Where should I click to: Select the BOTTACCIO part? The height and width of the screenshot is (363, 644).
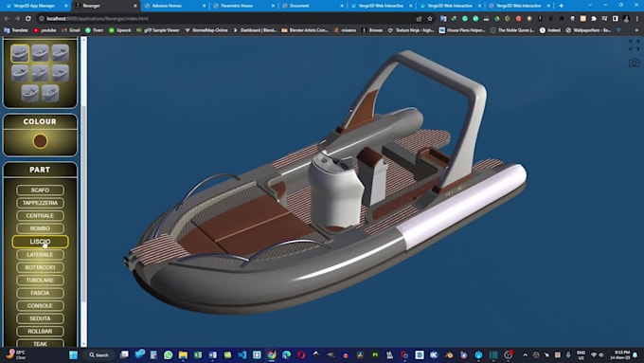[x=40, y=267]
